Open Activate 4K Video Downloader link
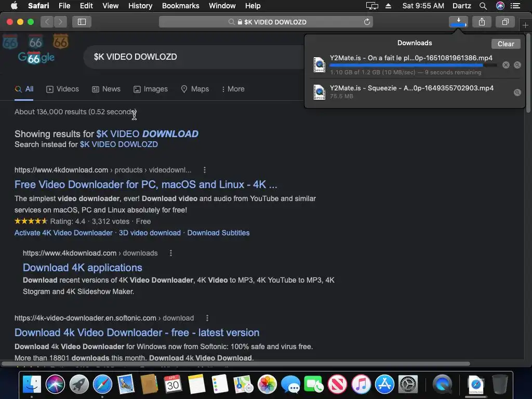 63,233
